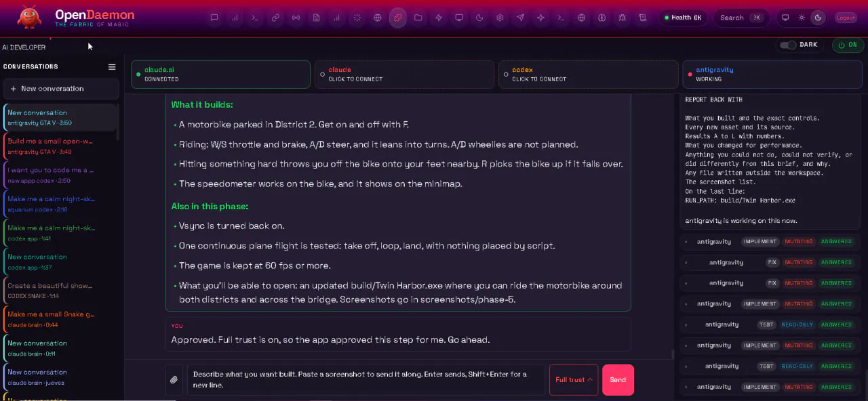This screenshot has width=868, height=401.
Task: Open the conversations hamburger menu icon
Action: [112, 67]
